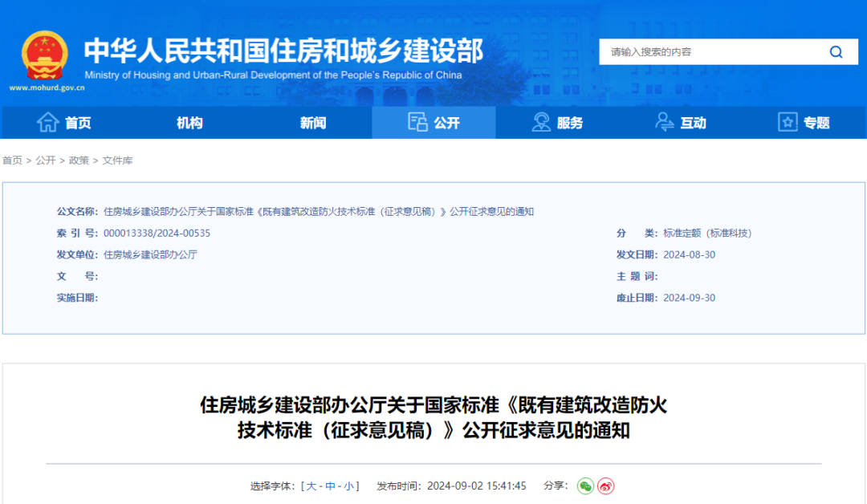Open the 互动 navigation tab
The height and width of the screenshot is (504, 867).
coord(681,123)
